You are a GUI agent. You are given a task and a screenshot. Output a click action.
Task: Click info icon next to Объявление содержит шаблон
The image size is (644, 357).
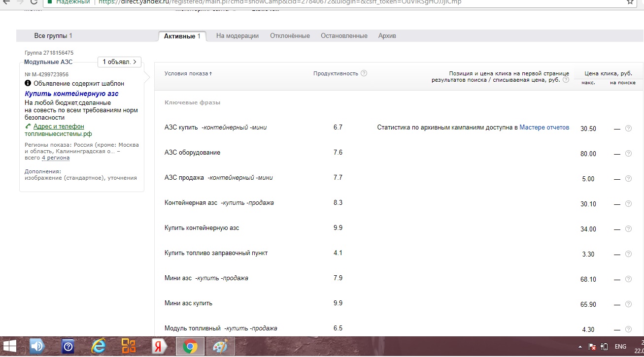pyautogui.click(x=28, y=83)
